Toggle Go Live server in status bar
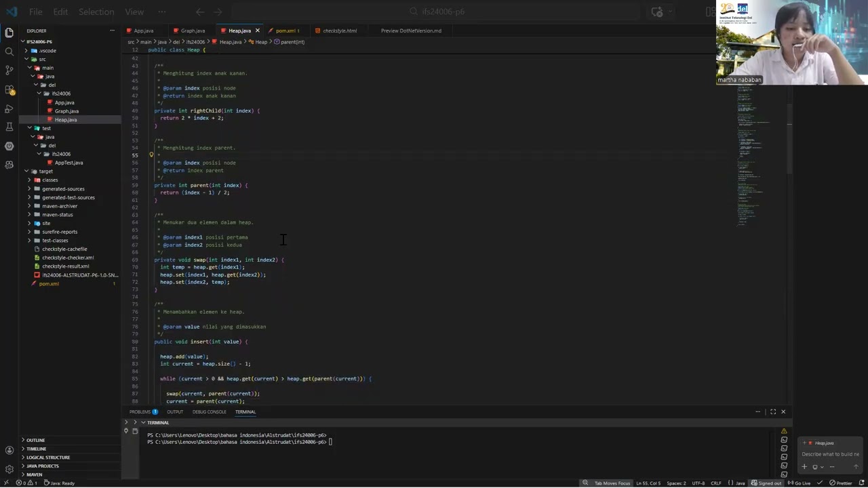Screen dimensions: 868x488 tap(799, 483)
